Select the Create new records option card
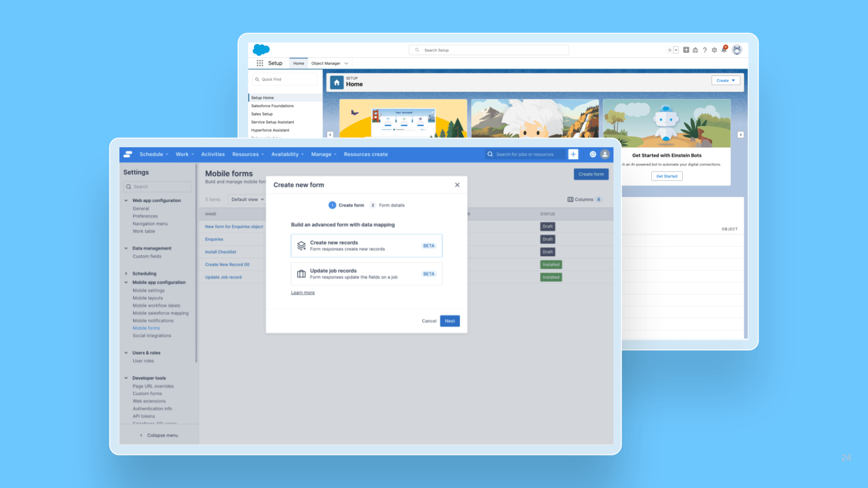 point(367,246)
